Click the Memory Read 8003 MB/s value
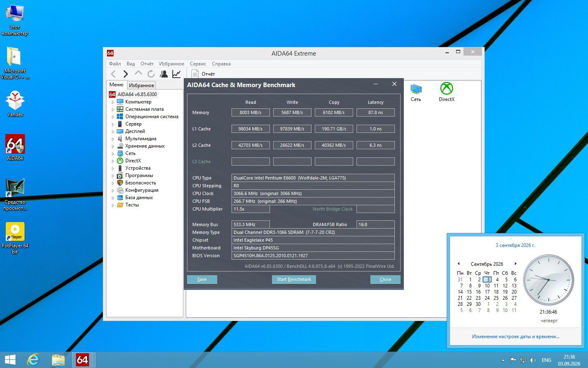This screenshot has width=588, height=368. click(251, 112)
